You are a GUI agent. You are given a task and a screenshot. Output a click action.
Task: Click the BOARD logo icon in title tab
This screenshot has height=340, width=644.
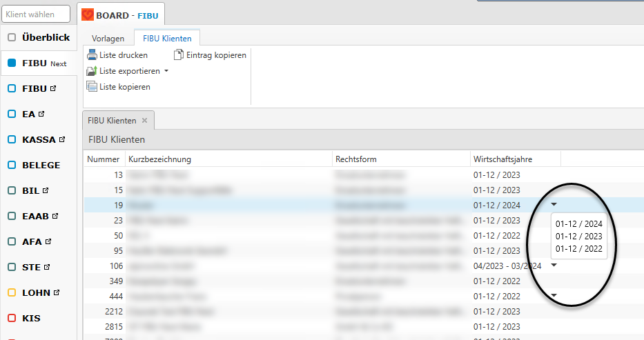(x=88, y=14)
